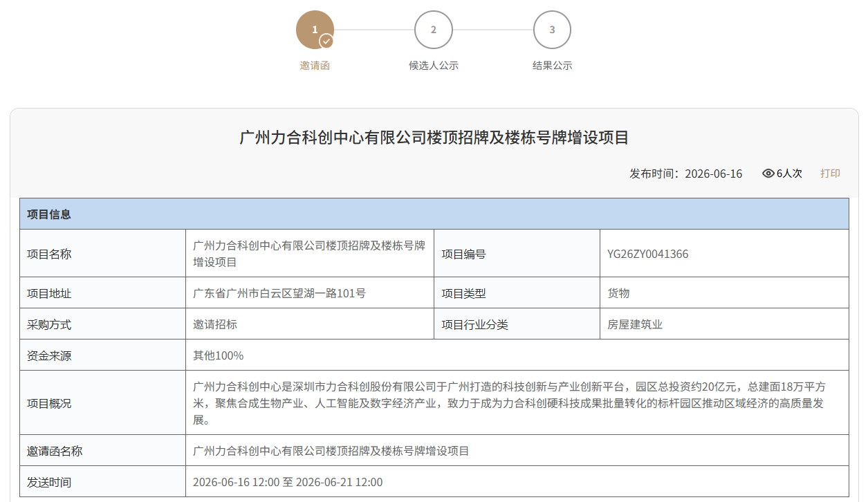Click the 邀请招标 value cell
Image resolution: width=868 pixels, height=502 pixels.
point(310,324)
